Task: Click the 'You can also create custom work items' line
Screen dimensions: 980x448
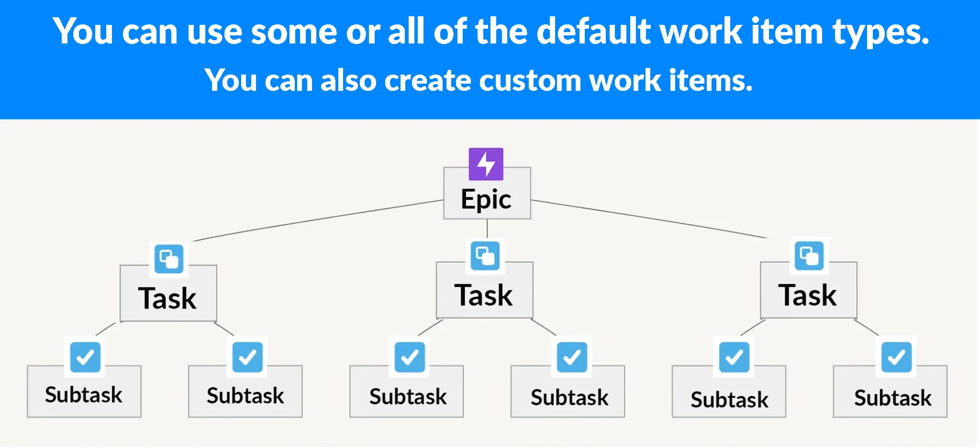Action: click(x=479, y=80)
